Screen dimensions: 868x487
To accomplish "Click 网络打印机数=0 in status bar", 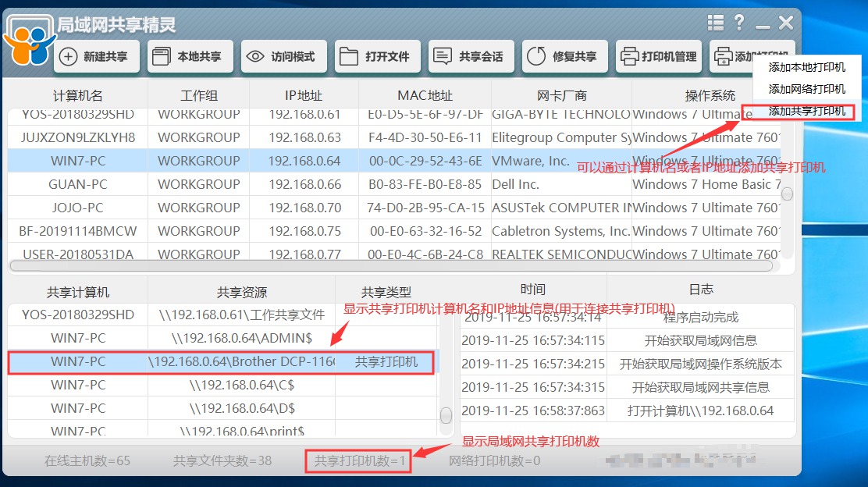I will 494,460.
